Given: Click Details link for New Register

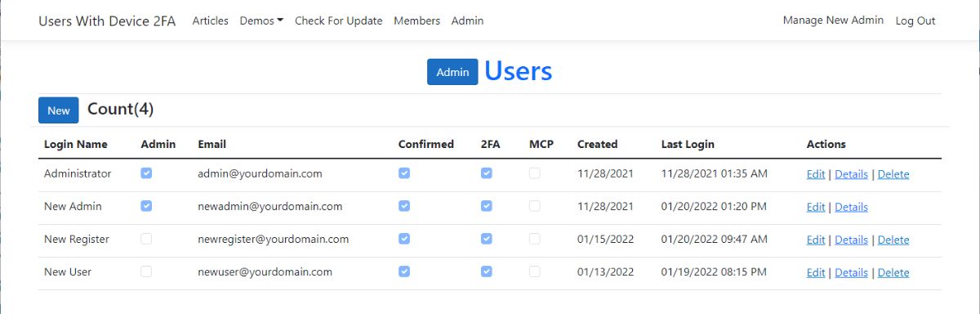Looking at the screenshot, I should click(851, 240).
